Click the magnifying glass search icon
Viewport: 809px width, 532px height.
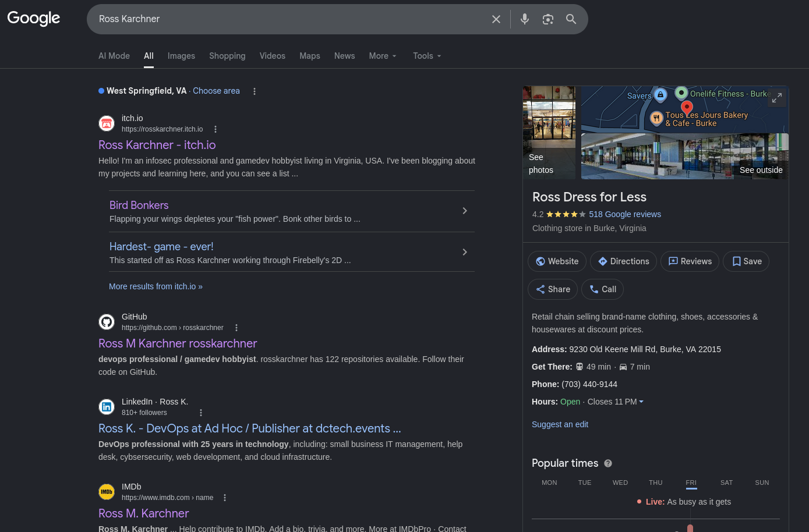pyautogui.click(x=571, y=19)
